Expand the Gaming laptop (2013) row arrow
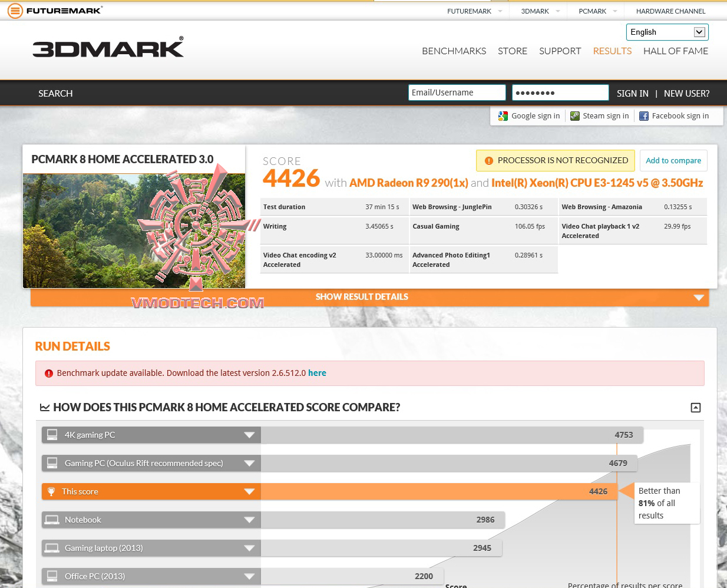 (249, 548)
